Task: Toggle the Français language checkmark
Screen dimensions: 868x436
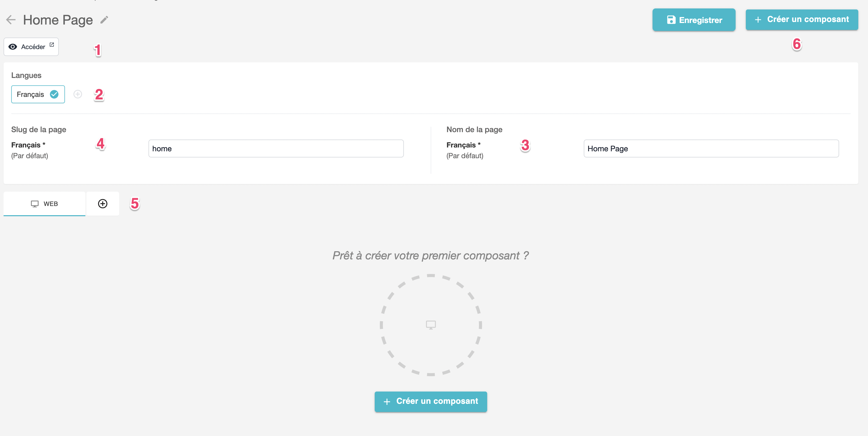Action: tap(54, 94)
